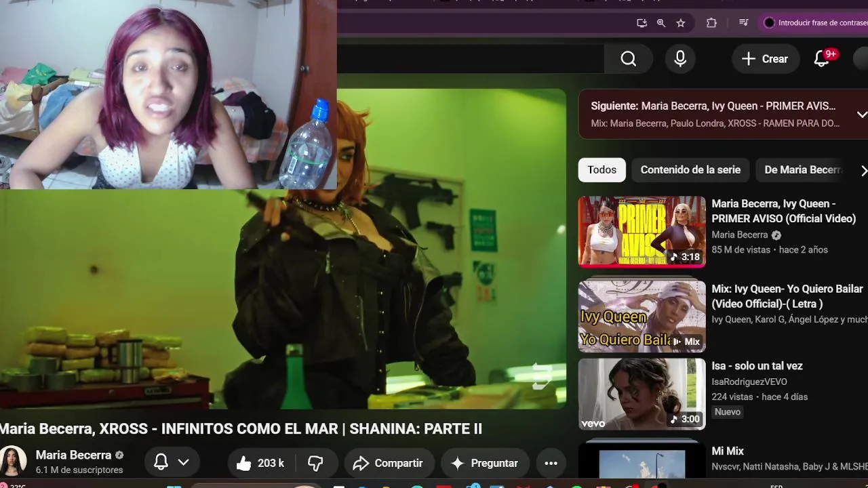
Task: Click the 85 M de vistas text
Action: point(741,250)
